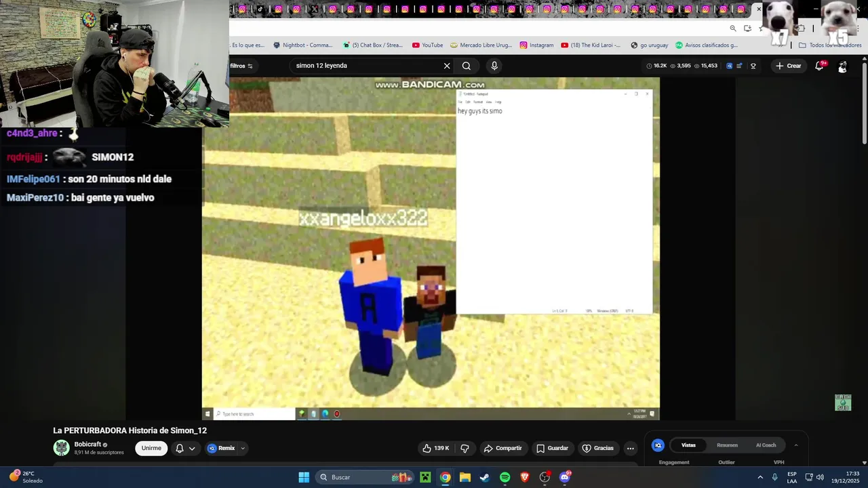Click the video player to pause
Viewport: 868px width, 488px height.
[x=431, y=248]
